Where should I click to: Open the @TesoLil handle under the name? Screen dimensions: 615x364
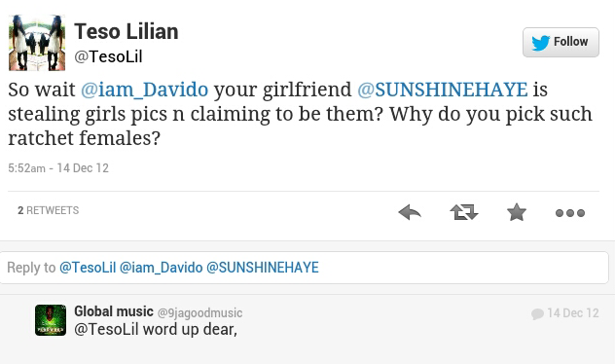pyautogui.click(x=108, y=56)
